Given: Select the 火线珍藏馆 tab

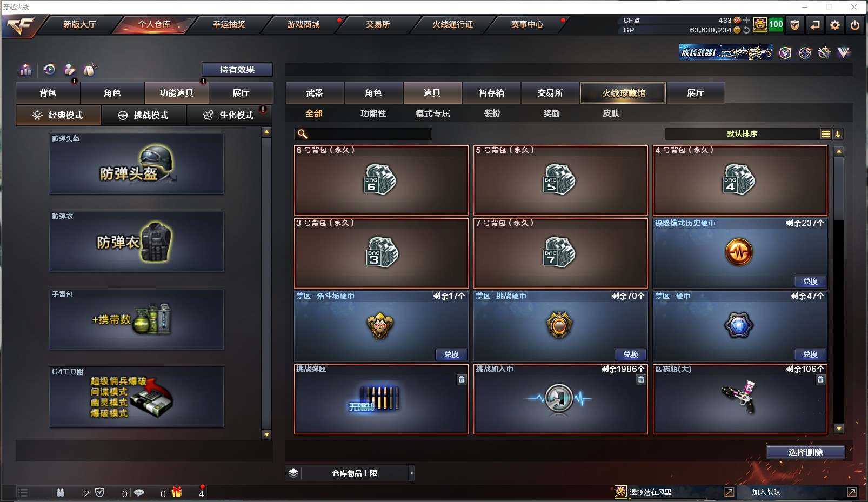Looking at the screenshot, I should click(624, 93).
